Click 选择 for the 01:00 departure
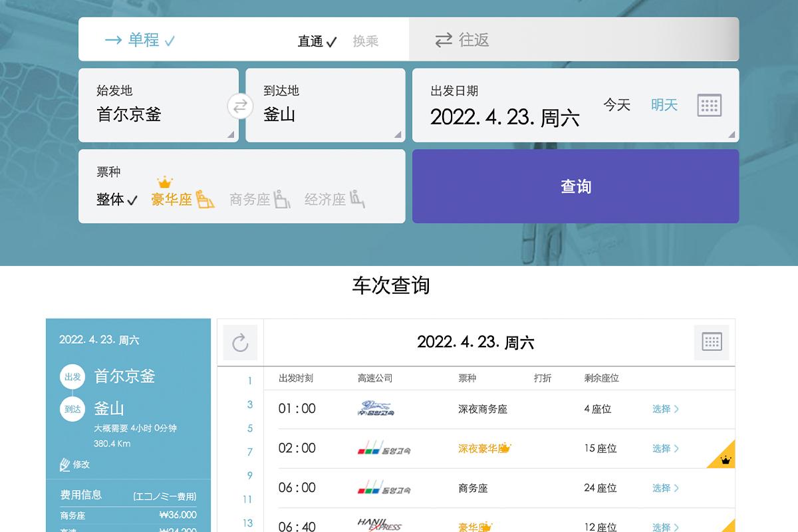Viewport: 798px width, 532px height. 664,409
